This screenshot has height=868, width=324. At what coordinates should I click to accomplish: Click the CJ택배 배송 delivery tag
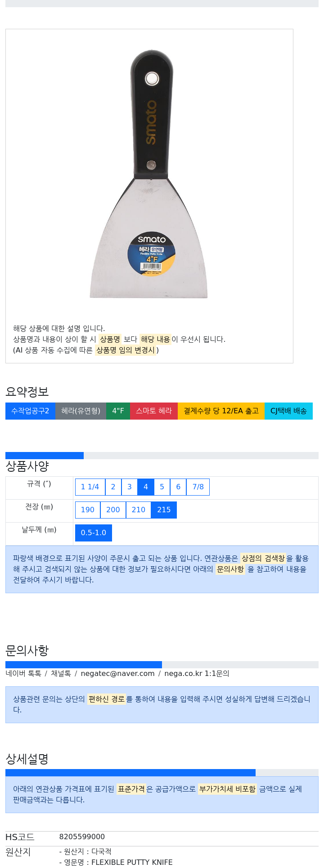point(288,411)
